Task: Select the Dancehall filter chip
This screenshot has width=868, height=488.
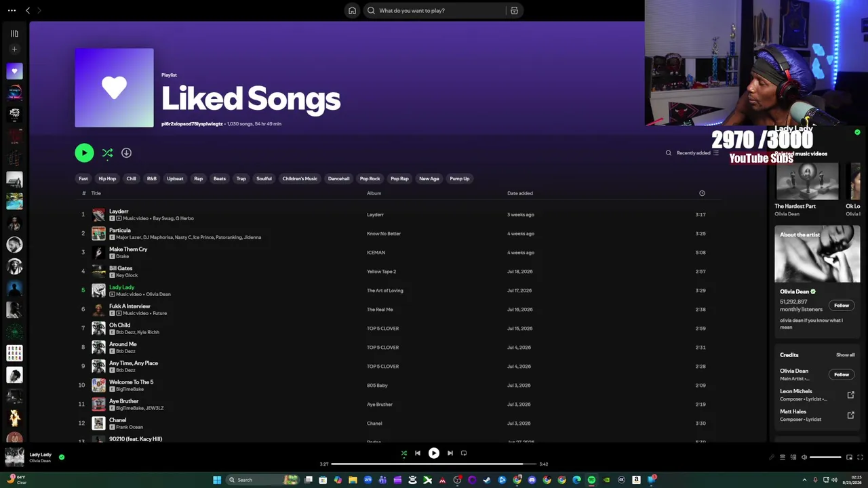Action: (x=338, y=178)
